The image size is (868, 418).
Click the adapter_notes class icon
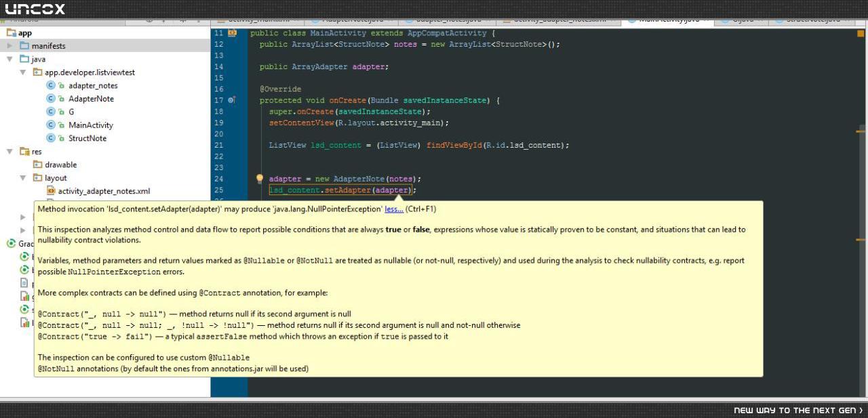51,85
